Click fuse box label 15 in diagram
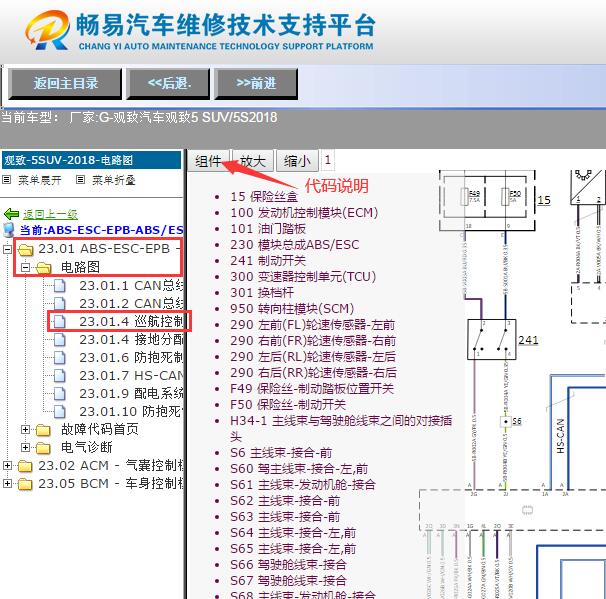 click(544, 200)
